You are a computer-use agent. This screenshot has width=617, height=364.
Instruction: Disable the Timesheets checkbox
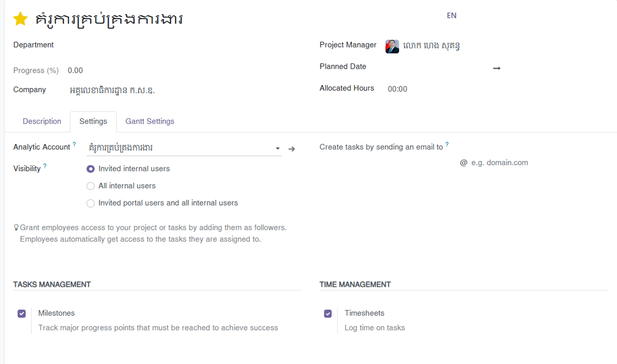(328, 314)
